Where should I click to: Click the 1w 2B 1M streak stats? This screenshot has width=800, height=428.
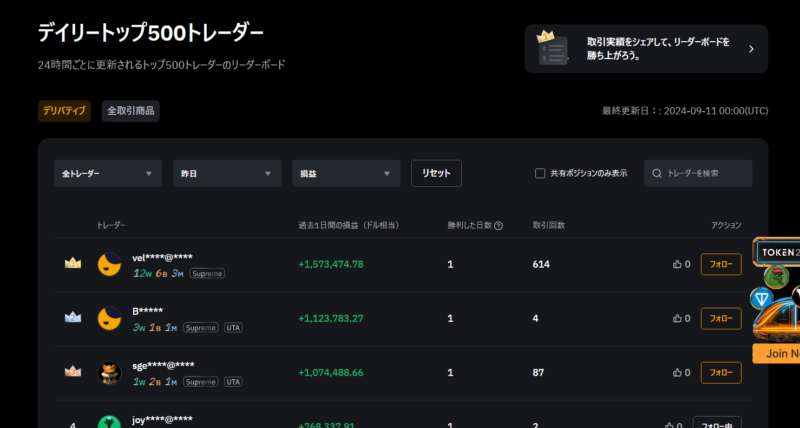(155, 382)
